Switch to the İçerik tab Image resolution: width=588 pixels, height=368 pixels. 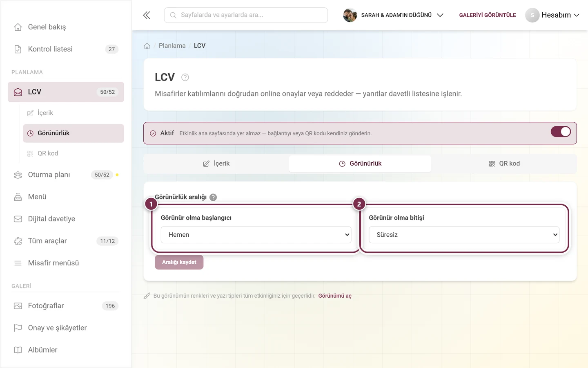click(216, 164)
